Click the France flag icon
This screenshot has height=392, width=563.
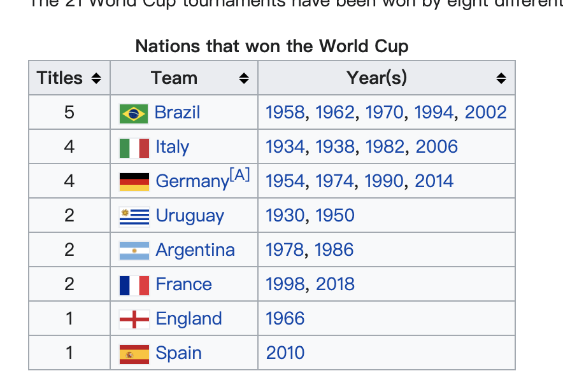click(134, 286)
